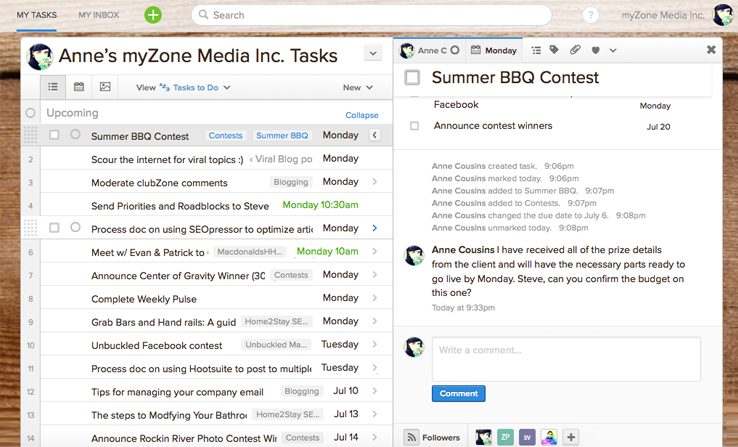
Task: Click the Followers feed icon
Action: pyautogui.click(x=411, y=437)
